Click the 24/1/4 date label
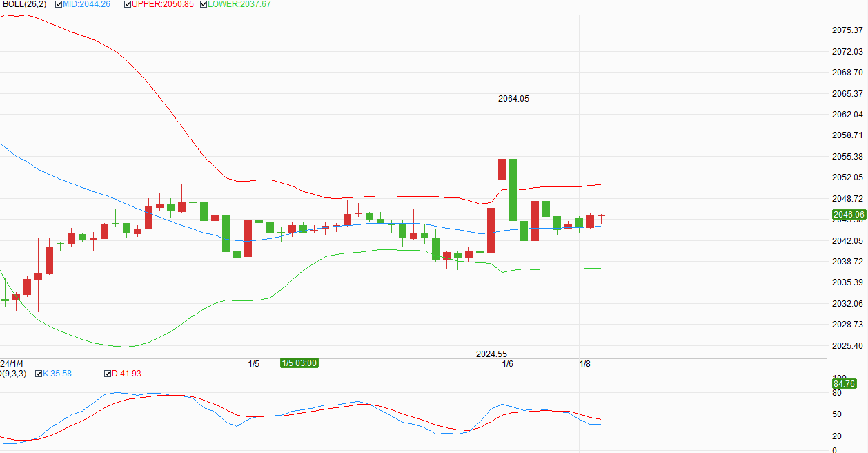This screenshot has width=868, height=453. point(12,363)
